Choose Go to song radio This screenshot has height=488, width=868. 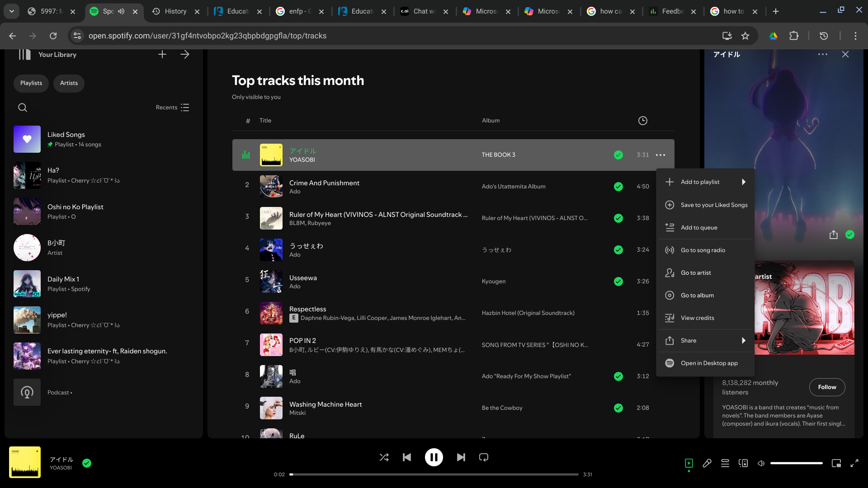click(x=703, y=250)
